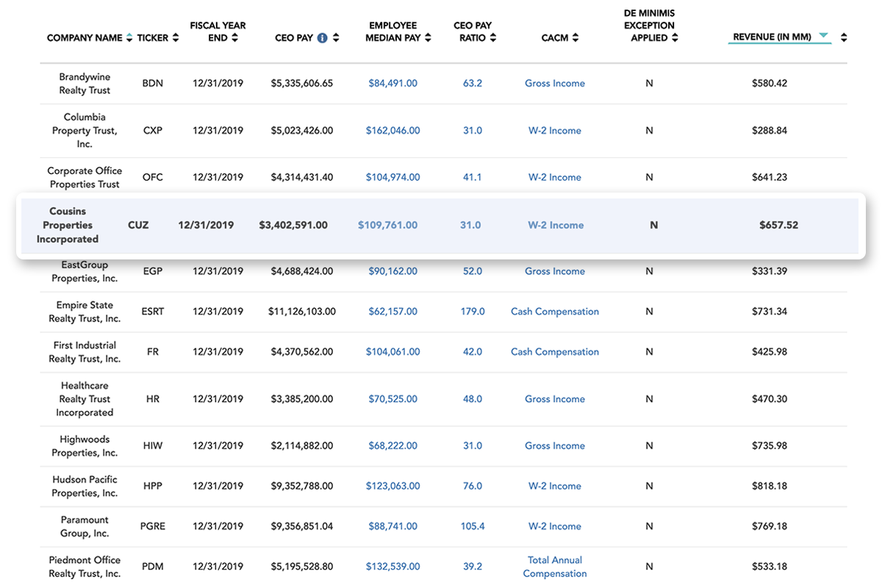The image size is (882, 588).
Task: Sort table by Ticker column
Action: click(175, 37)
